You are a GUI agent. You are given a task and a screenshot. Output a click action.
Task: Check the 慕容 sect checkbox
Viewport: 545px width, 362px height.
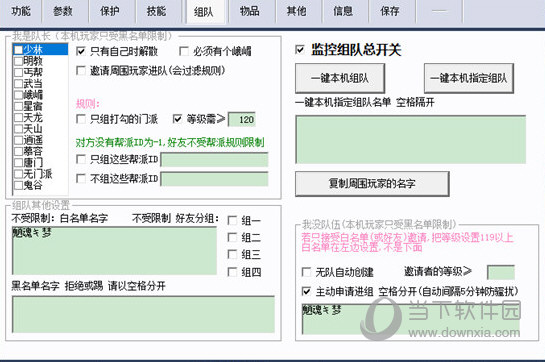tap(18, 152)
